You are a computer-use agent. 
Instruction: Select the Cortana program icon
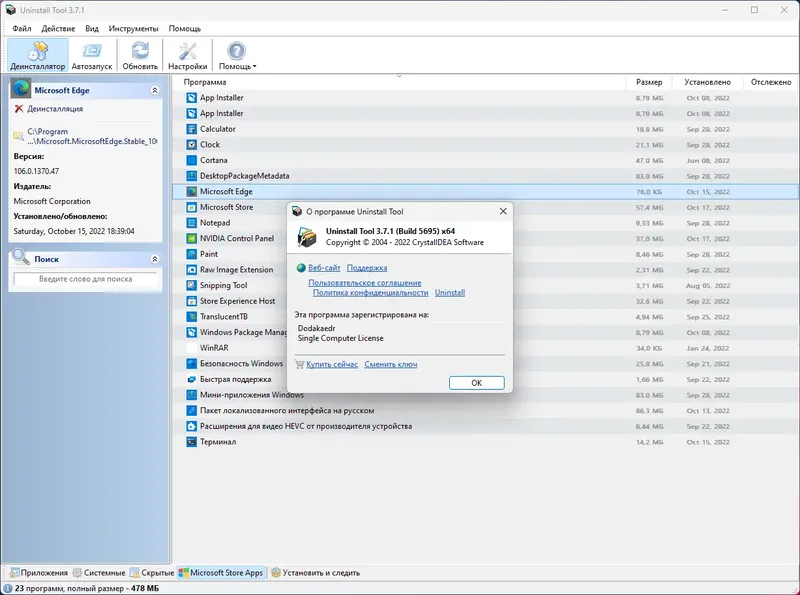pyautogui.click(x=193, y=159)
